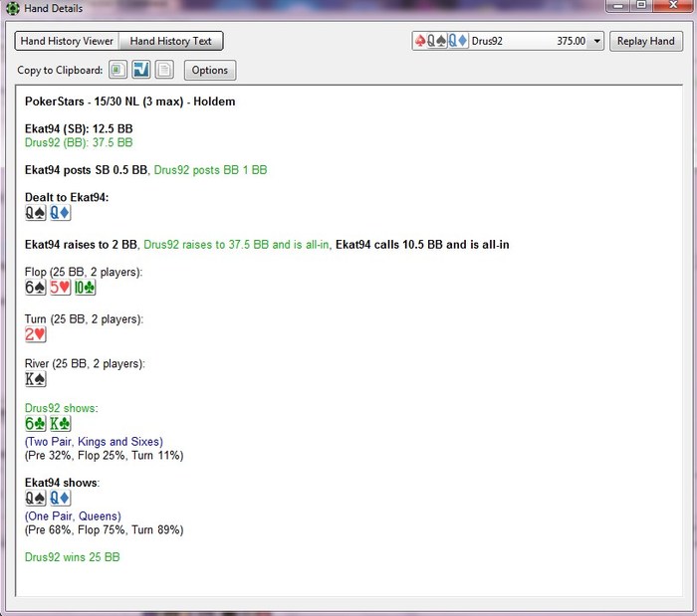Click the 2 of hearts turn card
The width and height of the screenshot is (697, 616).
pos(35,334)
